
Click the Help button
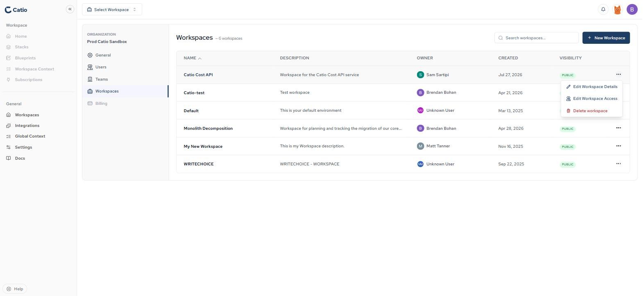coord(15,289)
